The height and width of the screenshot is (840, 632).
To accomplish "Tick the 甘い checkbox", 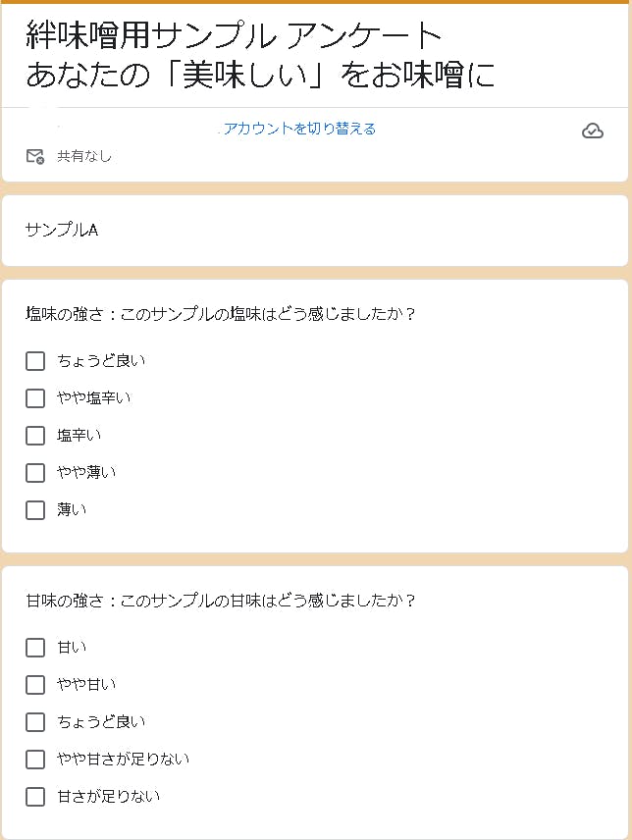I will [x=35, y=648].
